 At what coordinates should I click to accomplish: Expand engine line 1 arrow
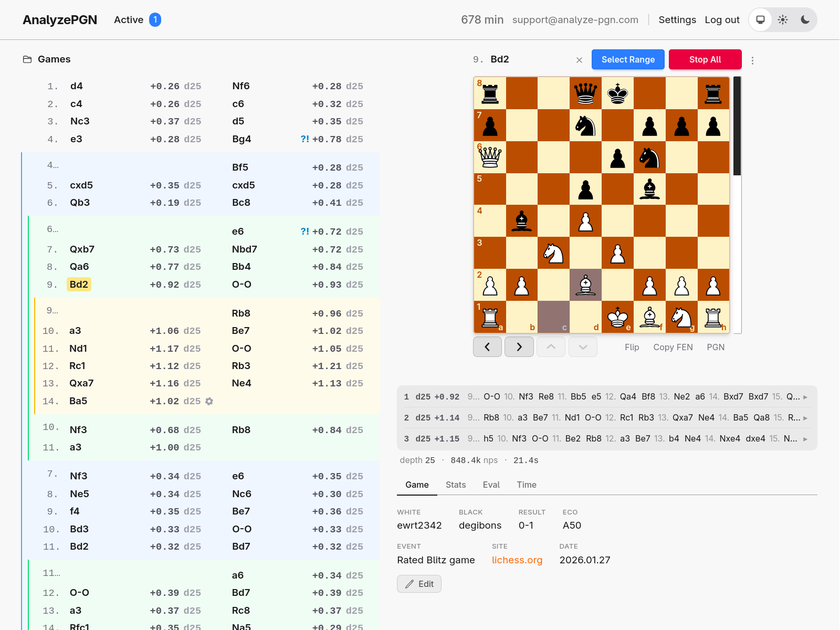point(805,397)
